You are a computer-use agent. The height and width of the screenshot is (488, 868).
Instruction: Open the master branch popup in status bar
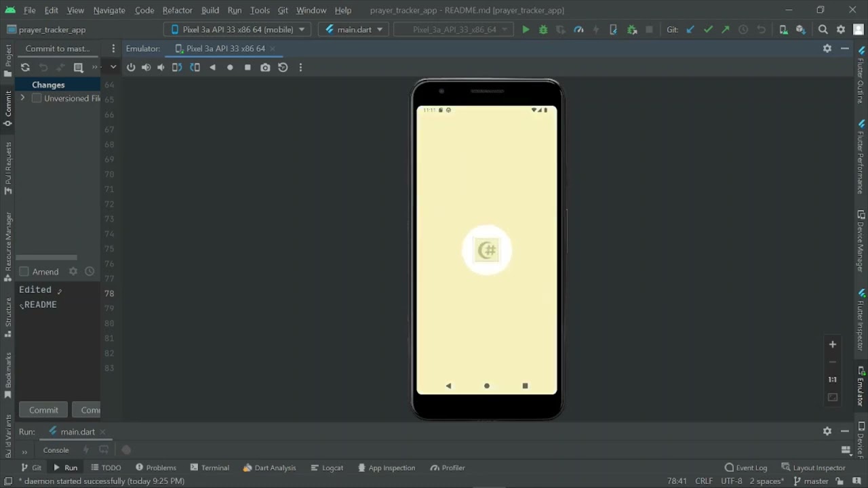[x=811, y=481]
